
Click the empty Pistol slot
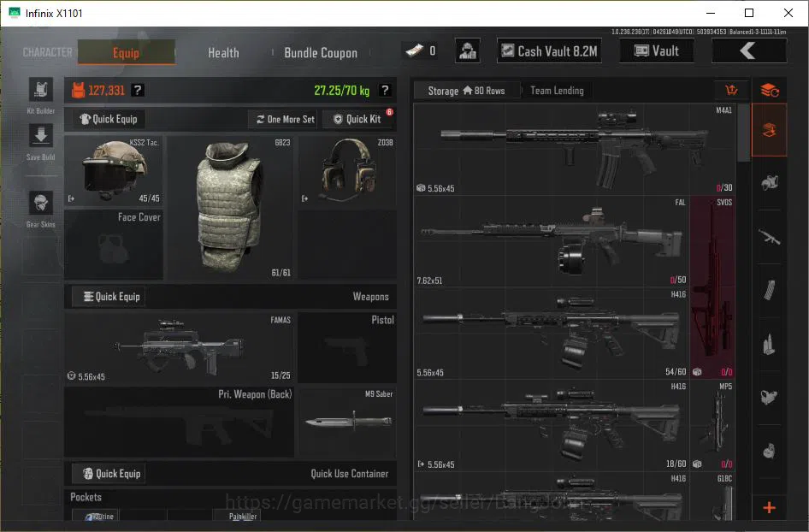(347, 348)
